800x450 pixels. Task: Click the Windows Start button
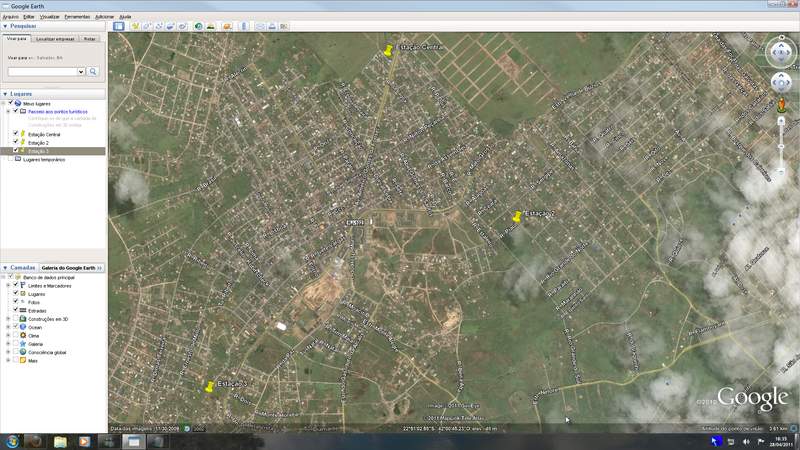coord(12,441)
